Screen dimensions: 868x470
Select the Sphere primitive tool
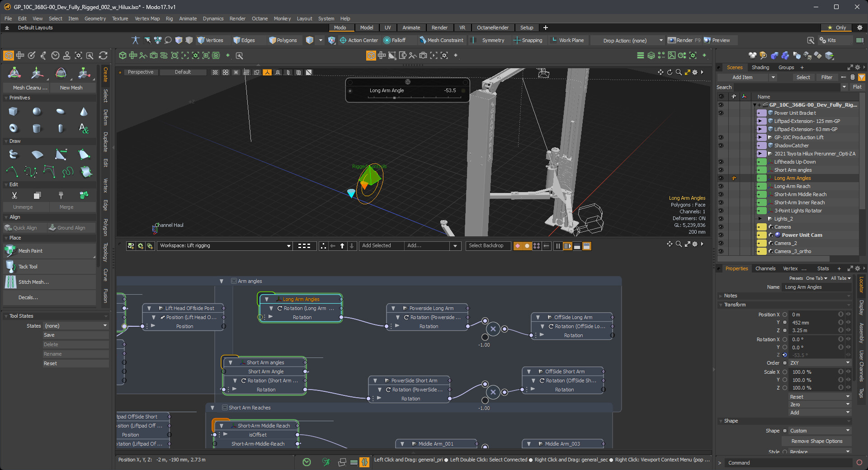37,112
